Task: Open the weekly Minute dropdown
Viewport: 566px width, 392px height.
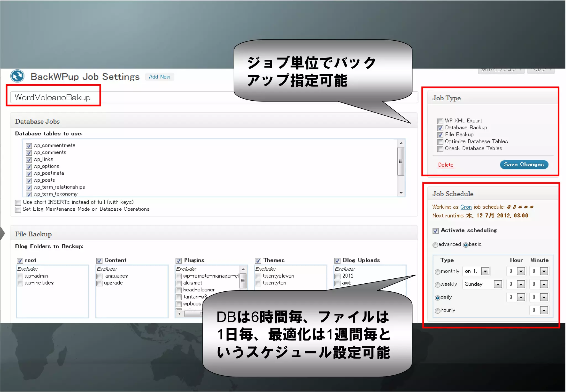Action: [539, 284]
